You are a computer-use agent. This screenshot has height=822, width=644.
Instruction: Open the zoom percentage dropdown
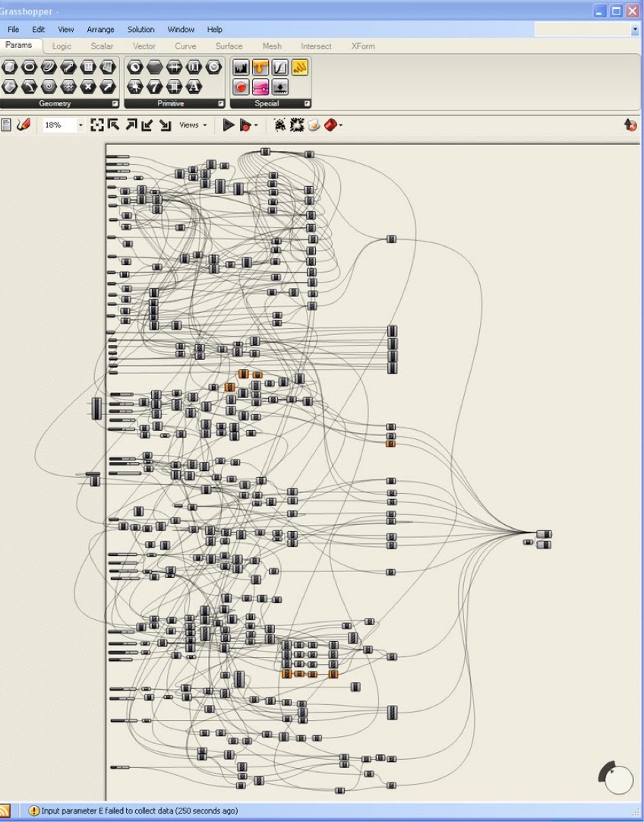pyautogui.click(x=80, y=125)
